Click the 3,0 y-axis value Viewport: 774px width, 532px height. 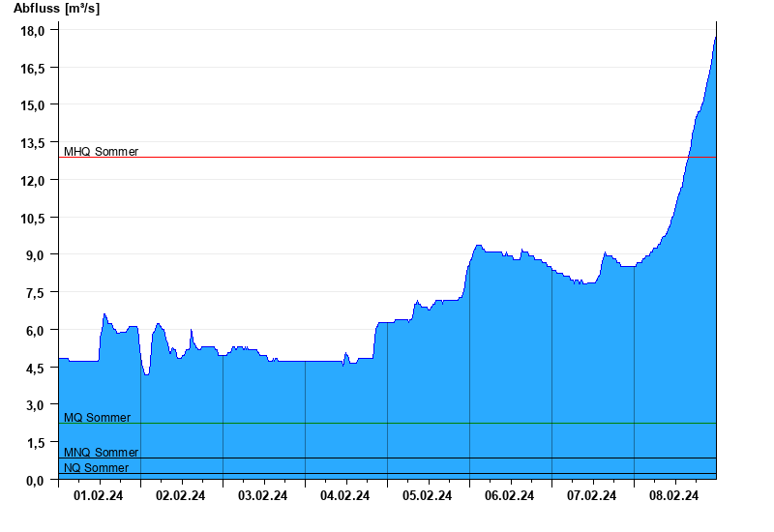coord(35,405)
